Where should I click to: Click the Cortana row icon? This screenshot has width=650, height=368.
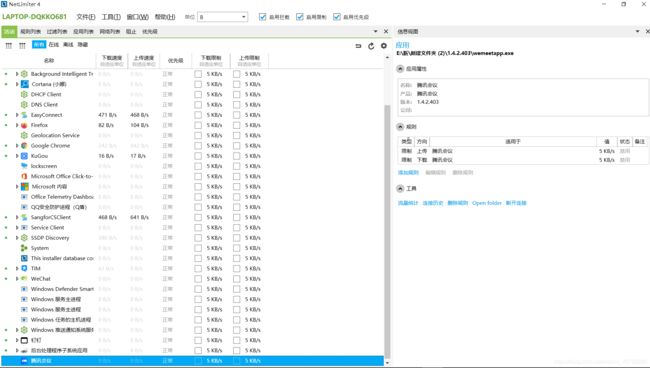(x=24, y=84)
